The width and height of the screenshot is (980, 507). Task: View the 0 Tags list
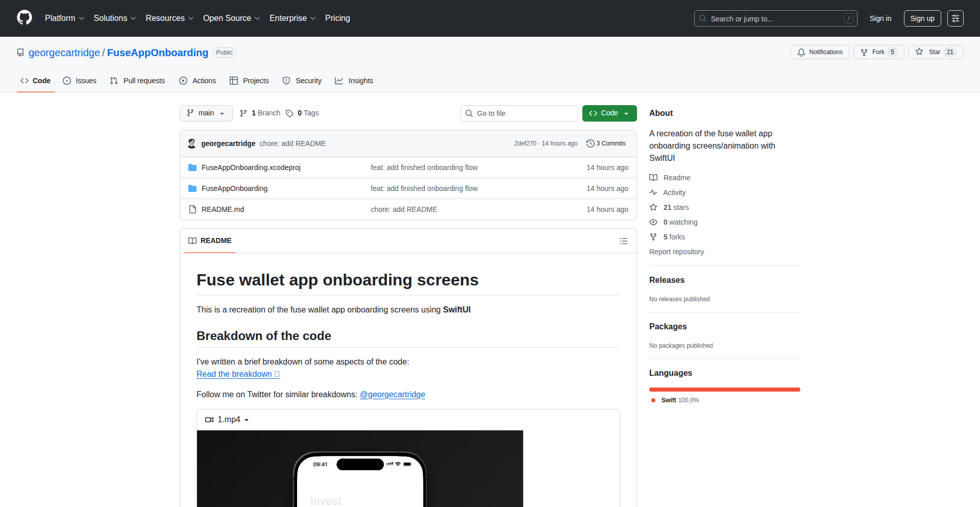click(x=302, y=113)
